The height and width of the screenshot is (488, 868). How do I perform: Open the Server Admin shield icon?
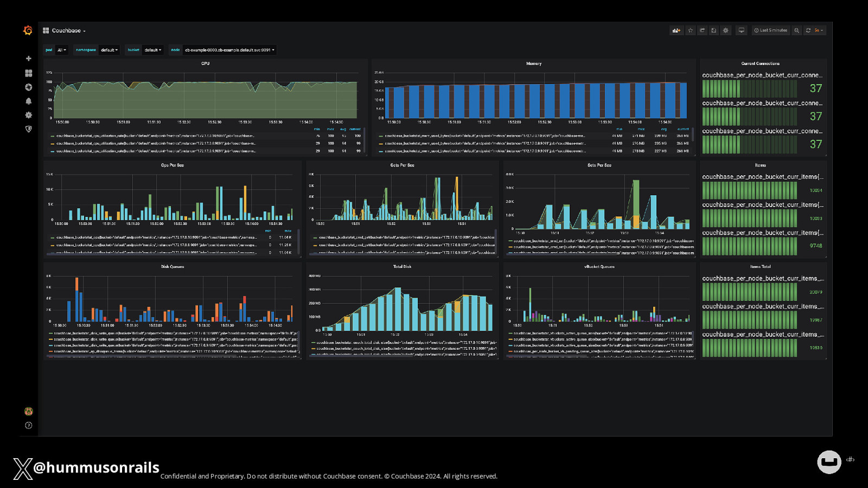[x=29, y=129]
